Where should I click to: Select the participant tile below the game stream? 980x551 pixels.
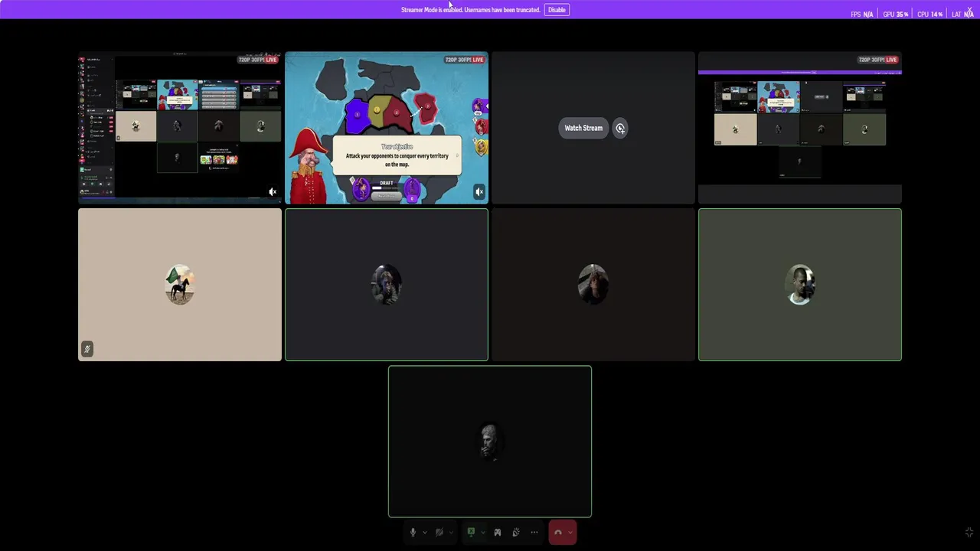pos(387,285)
